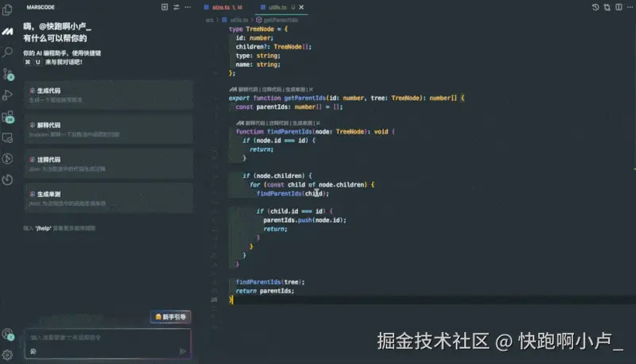This screenshot has height=364, width=636.
Task: Open the Manage gear in activity bar
Action: click(7, 354)
